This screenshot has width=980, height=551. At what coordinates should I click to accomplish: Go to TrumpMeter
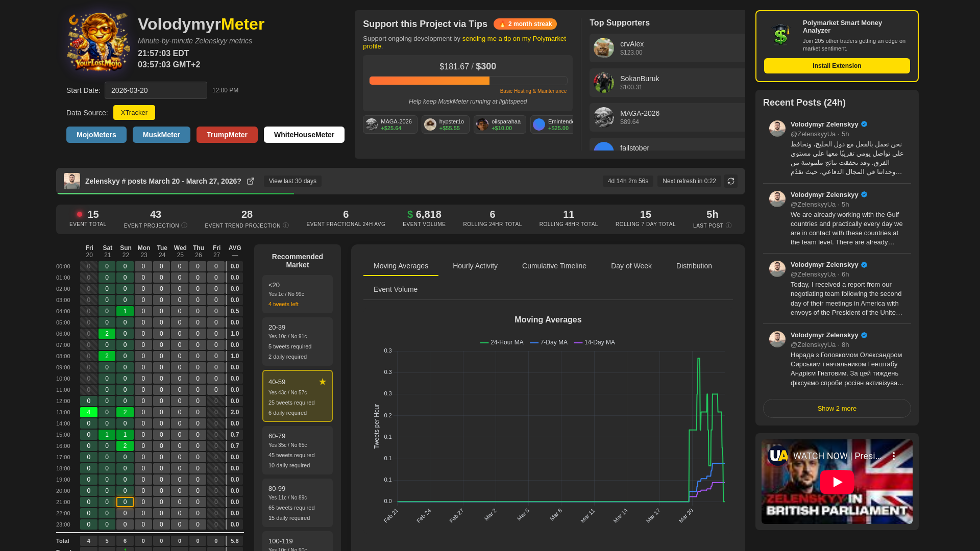[x=227, y=135]
